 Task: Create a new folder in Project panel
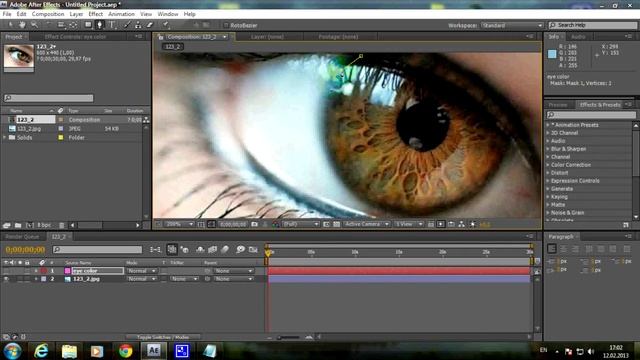click(x=18, y=225)
